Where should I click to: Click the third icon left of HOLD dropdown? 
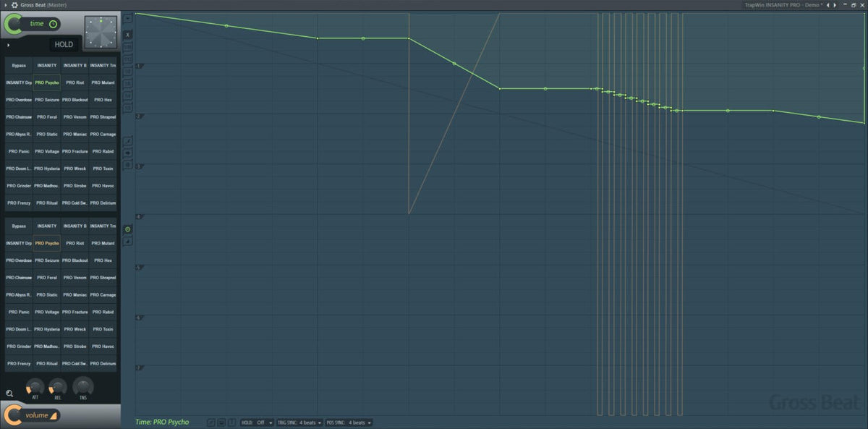click(231, 422)
